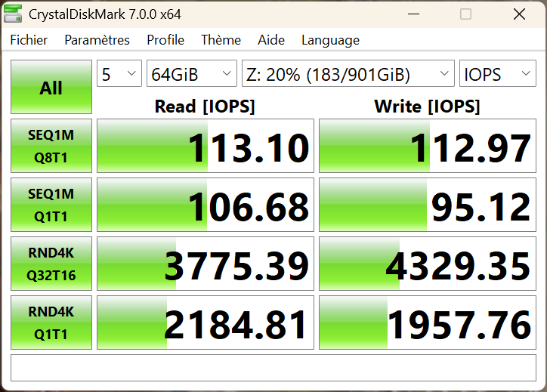Screen dimensions: 547x392
Task: Open the Paramètres menu
Action: [97, 40]
